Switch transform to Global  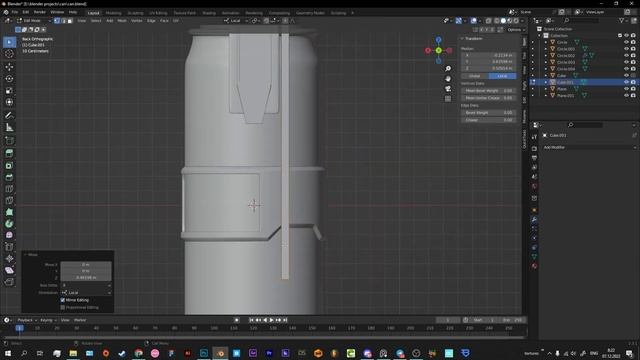tap(475, 76)
